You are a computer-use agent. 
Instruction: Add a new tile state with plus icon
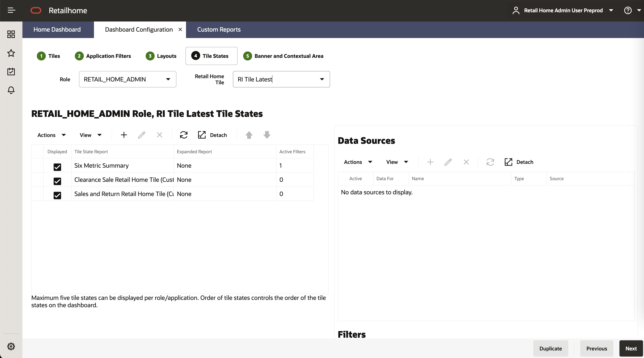click(x=124, y=135)
